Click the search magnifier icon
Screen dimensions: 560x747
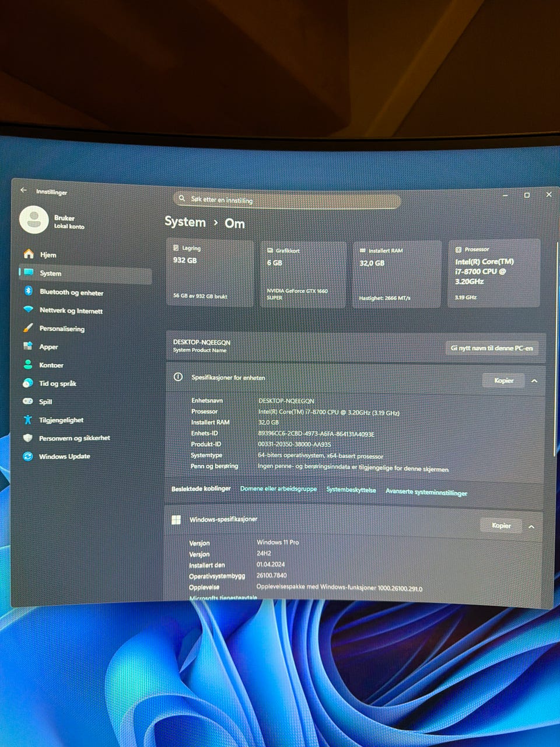(182, 198)
